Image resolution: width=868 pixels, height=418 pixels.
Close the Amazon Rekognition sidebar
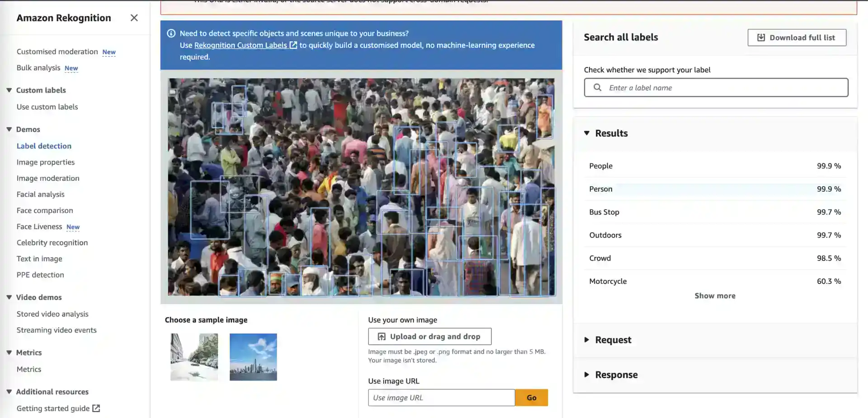[x=134, y=18]
